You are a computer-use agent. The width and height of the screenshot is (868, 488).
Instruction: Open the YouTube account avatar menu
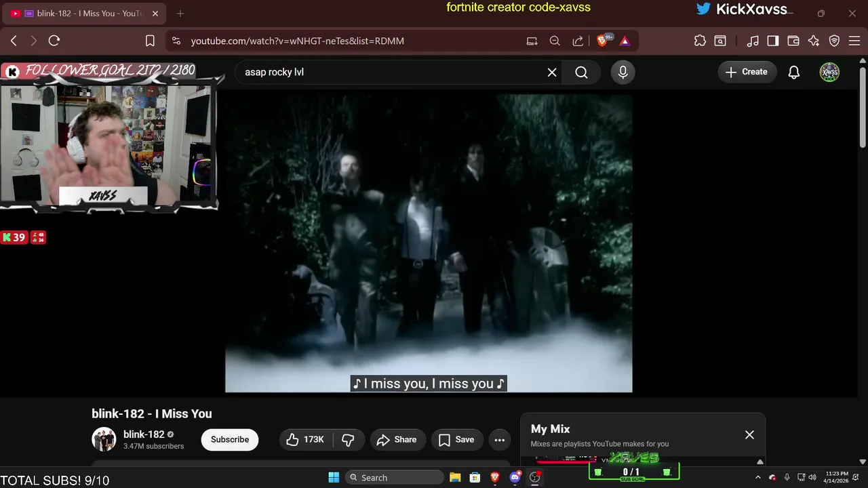click(x=829, y=72)
